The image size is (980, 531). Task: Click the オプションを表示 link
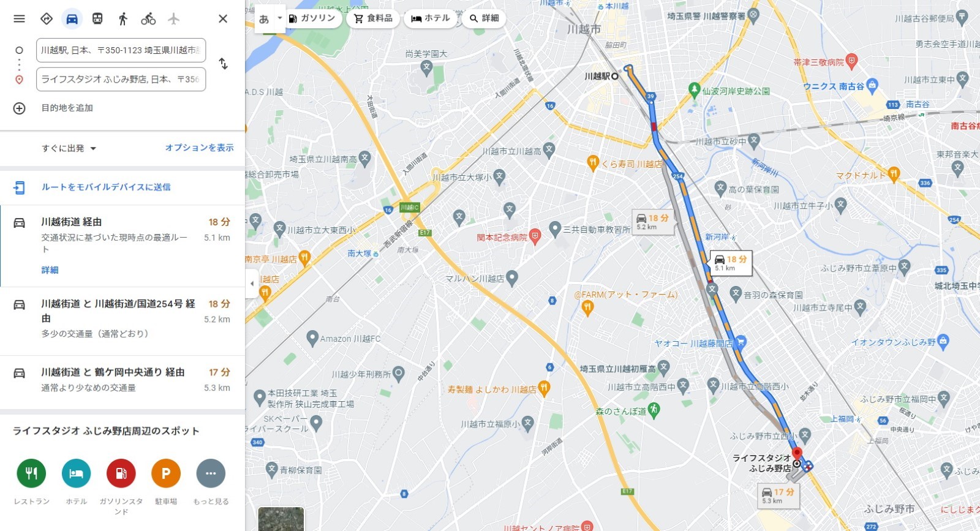point(200,148)
